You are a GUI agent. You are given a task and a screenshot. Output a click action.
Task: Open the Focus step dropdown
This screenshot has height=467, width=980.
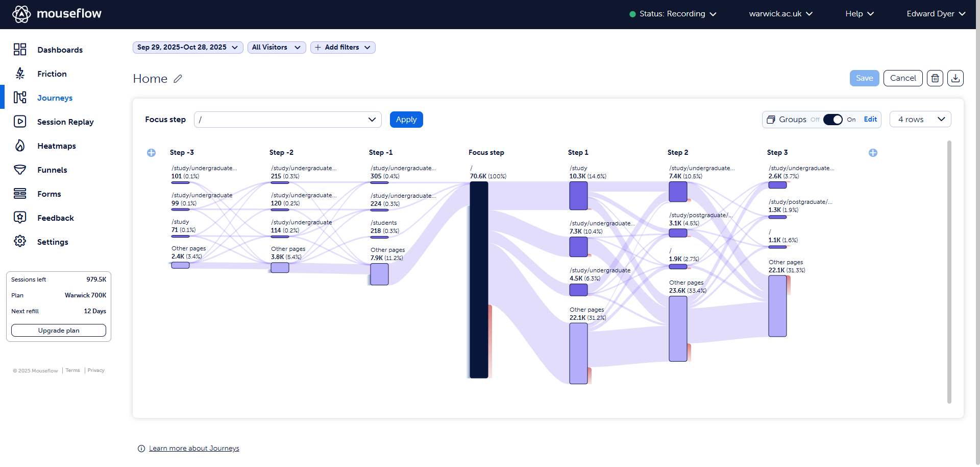pos(287,120)
